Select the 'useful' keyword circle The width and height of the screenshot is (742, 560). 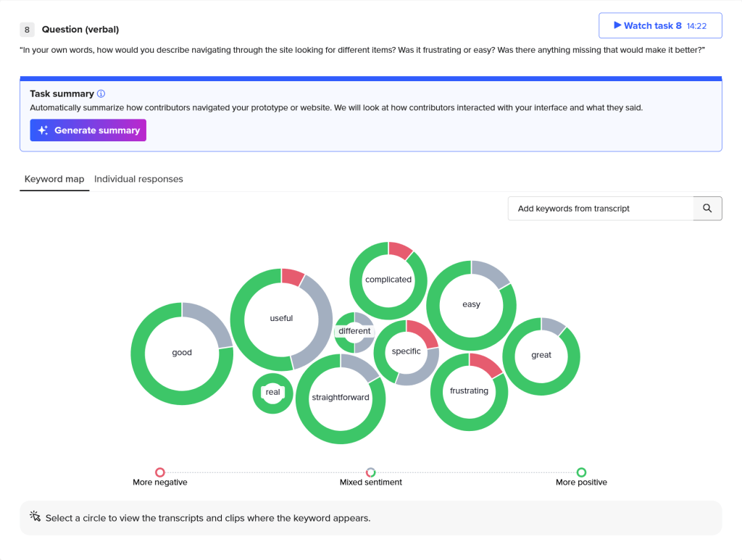click(281, 319)
